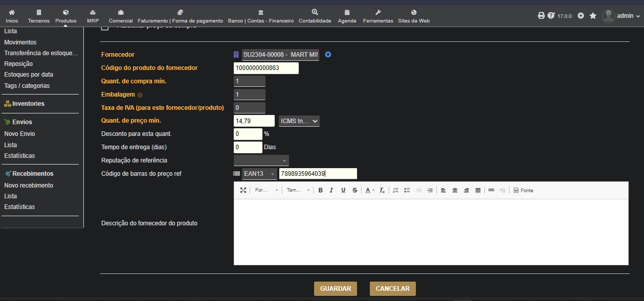644x301 pixels.
Task: Open the Reputação de referência dropdown
Action: pyautogui.click(x=261, y=160)
